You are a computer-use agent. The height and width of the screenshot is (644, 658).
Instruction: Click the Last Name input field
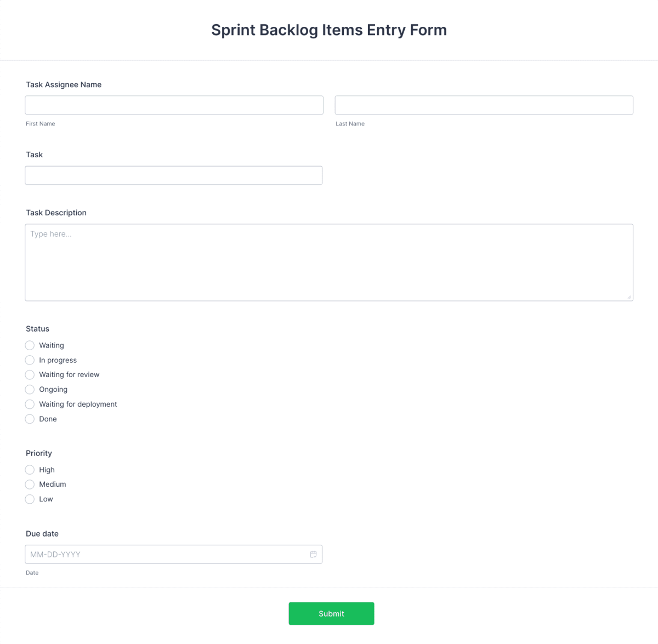pos(484,105)
